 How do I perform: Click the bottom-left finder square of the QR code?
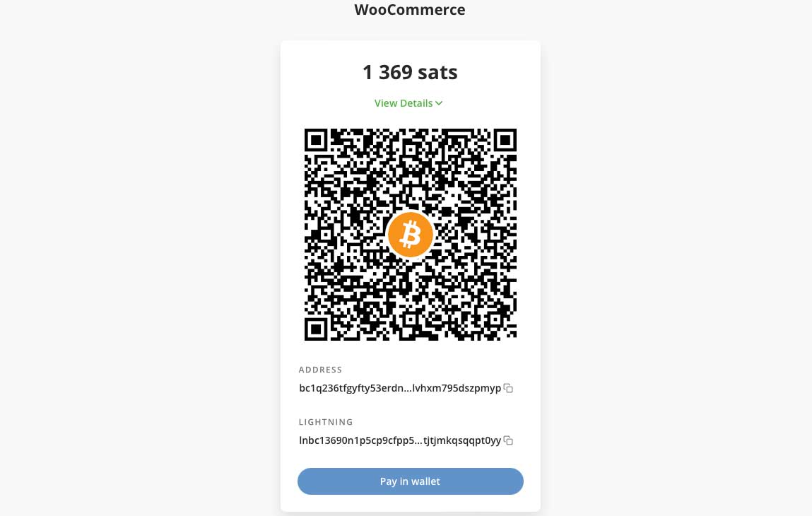316,329
